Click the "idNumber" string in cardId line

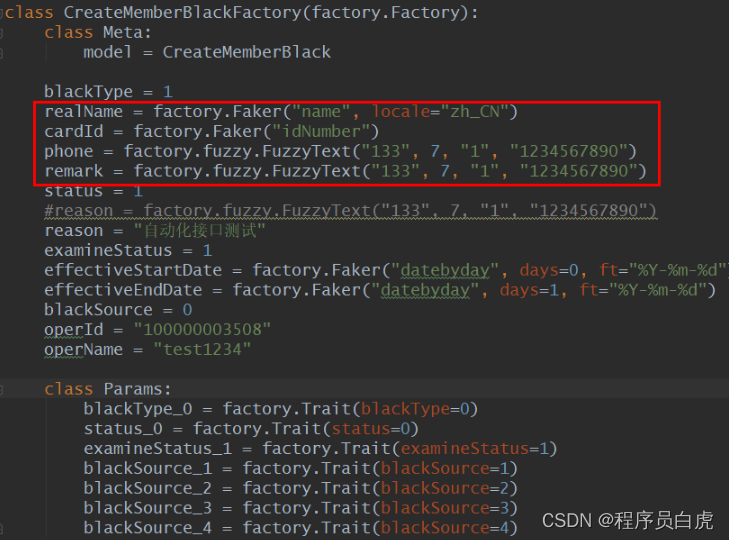(x=321, y=132)
